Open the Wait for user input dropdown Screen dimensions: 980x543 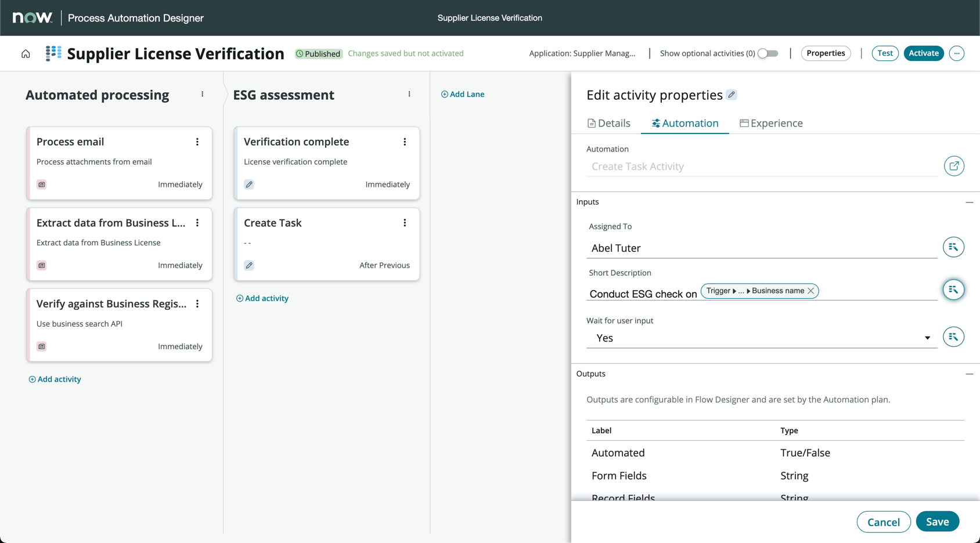(x=761, y=338)
